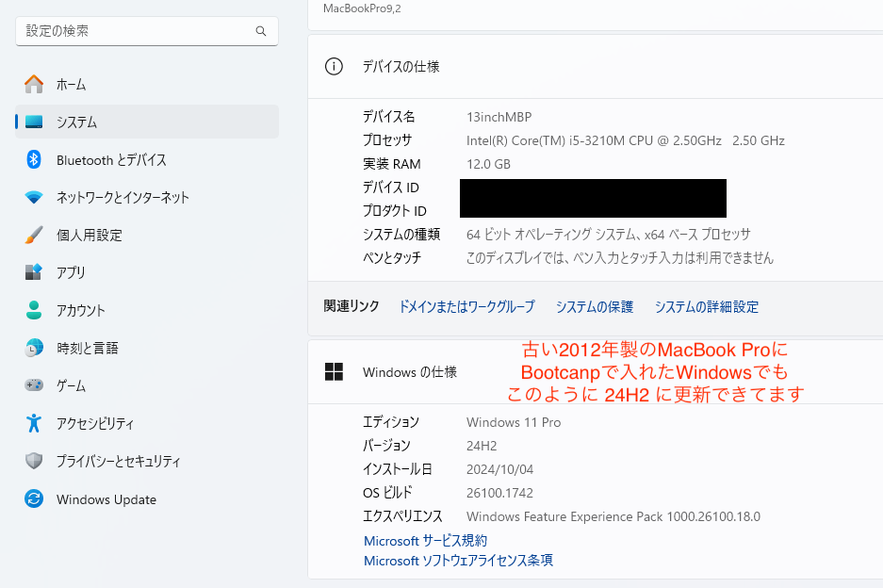Open ゲーム settings
The width and height of the screenshot is (883, 588).
point(147,385)
